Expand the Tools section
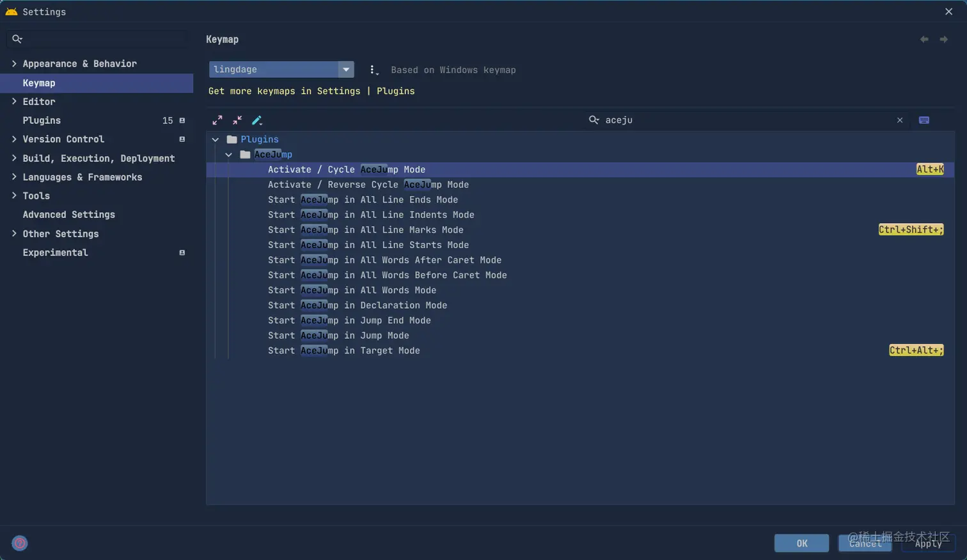 14,196
